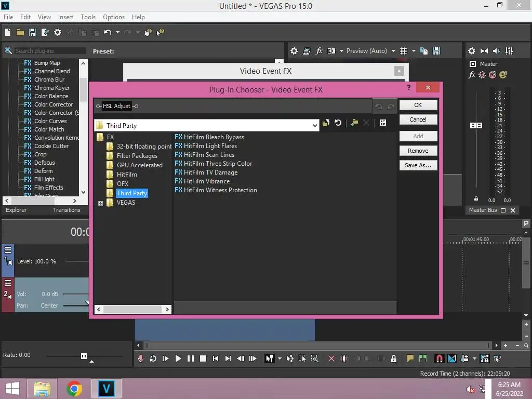Save the project with the floppy disk icon
This screenshot has height=399, width=532.
(33, 32)
